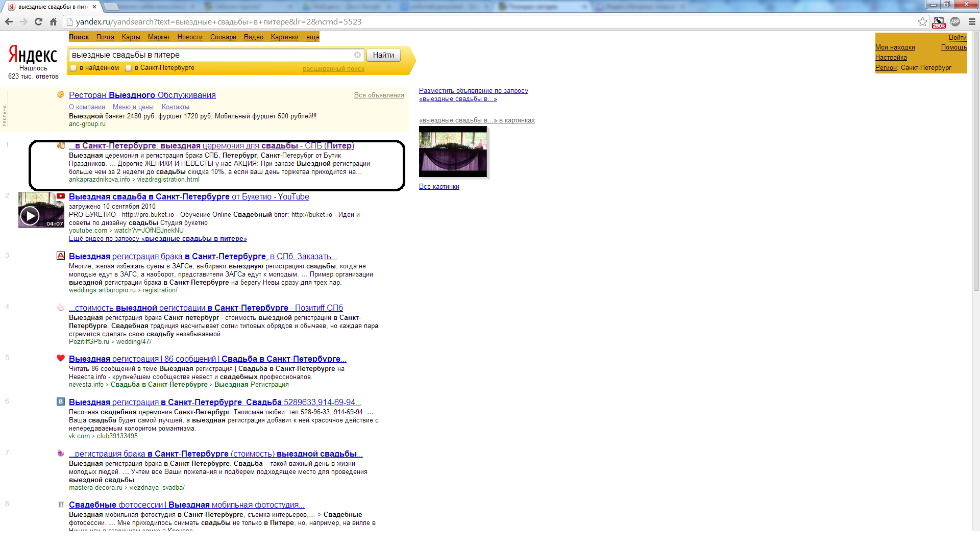Switch to Новости section

tap(190, 37)
